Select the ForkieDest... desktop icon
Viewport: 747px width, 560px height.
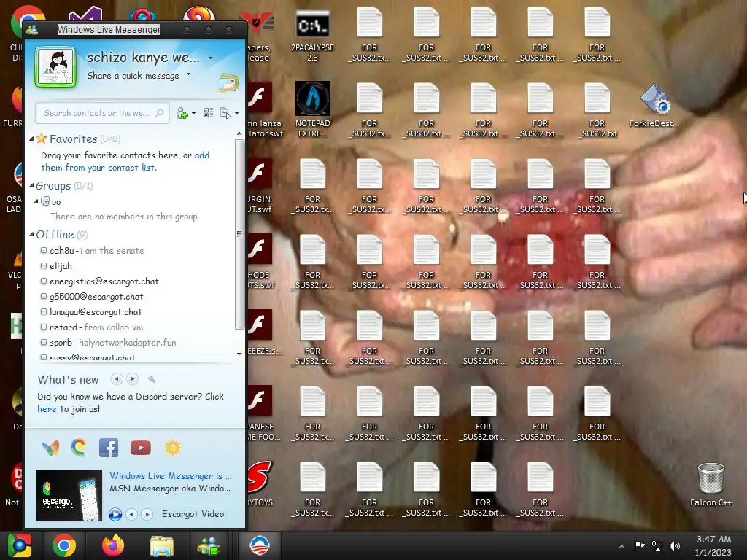(654, 106)
